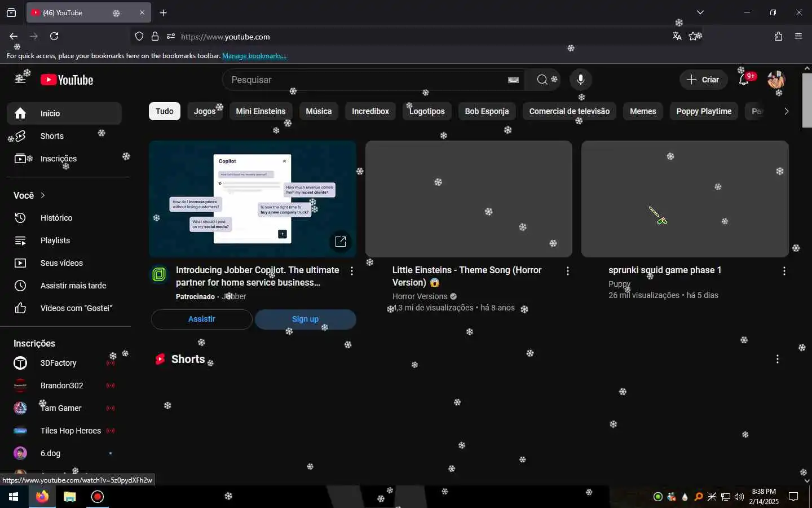812x508 pixels.
Task: Show more category chips with right arrow
Action: coord(786,111)
